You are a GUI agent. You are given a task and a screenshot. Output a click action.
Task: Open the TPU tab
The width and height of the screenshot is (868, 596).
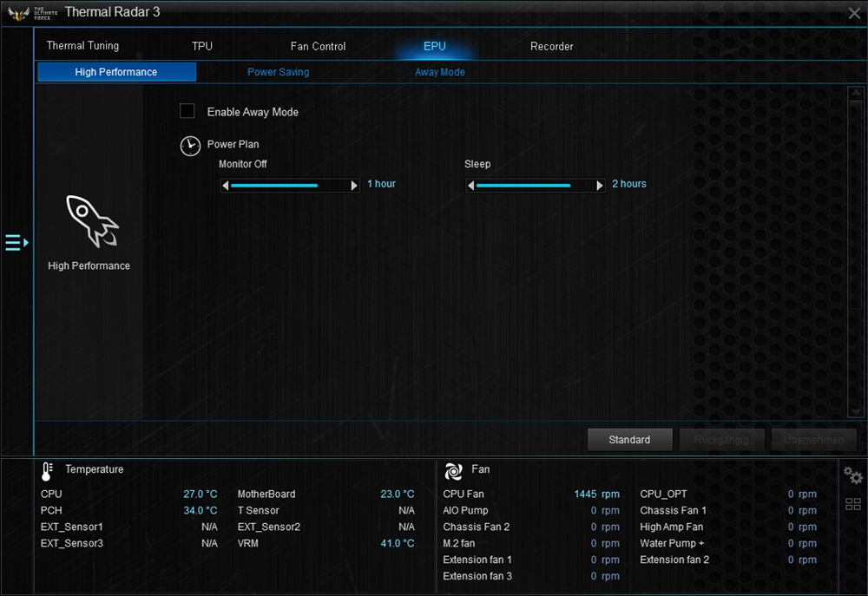tap(202, 47)
